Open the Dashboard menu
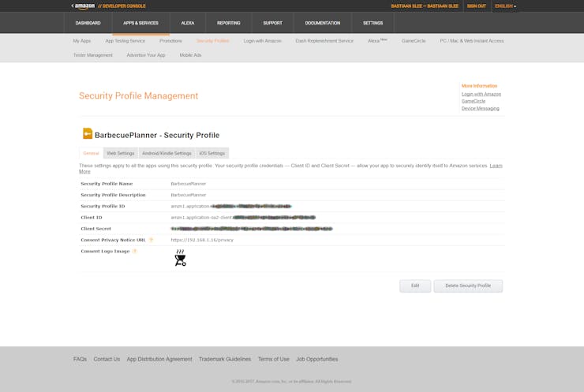 tap(88, 23)
